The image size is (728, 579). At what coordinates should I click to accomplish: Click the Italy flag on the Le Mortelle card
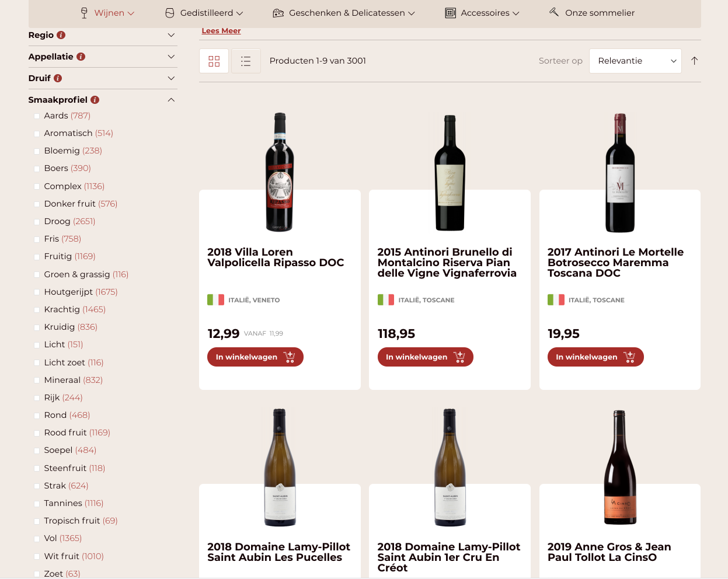point(556,300)
